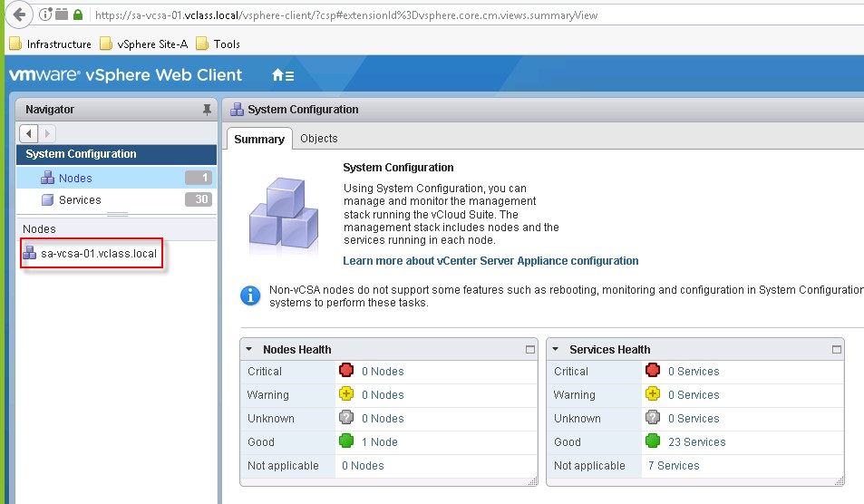This screenshot has width=864, height=504.
Task: Select Nodes in the Navigator list
Action: pyautogui.click(x=116, y=178)
